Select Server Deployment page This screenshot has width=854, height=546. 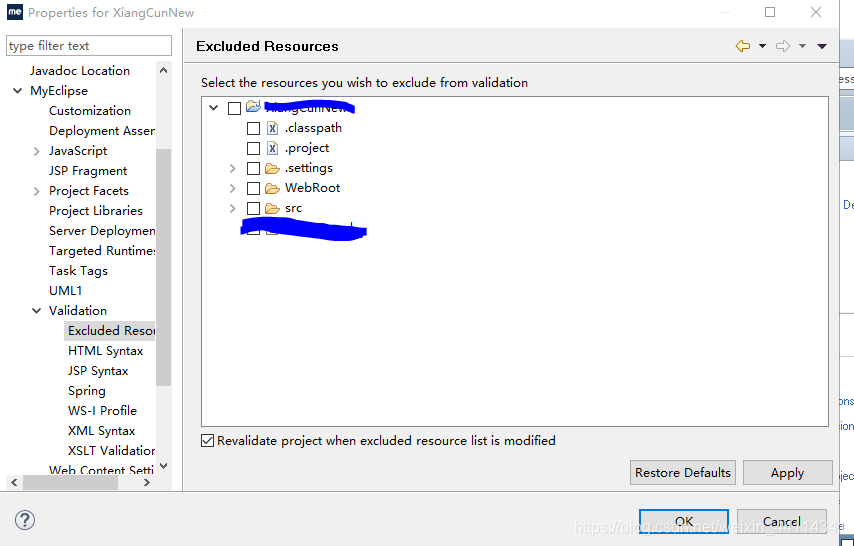(102, 231)
